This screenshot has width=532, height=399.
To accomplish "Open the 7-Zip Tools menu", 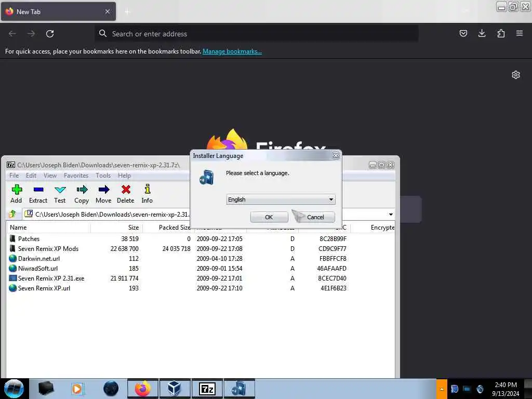I will click(x=103, y=176).
